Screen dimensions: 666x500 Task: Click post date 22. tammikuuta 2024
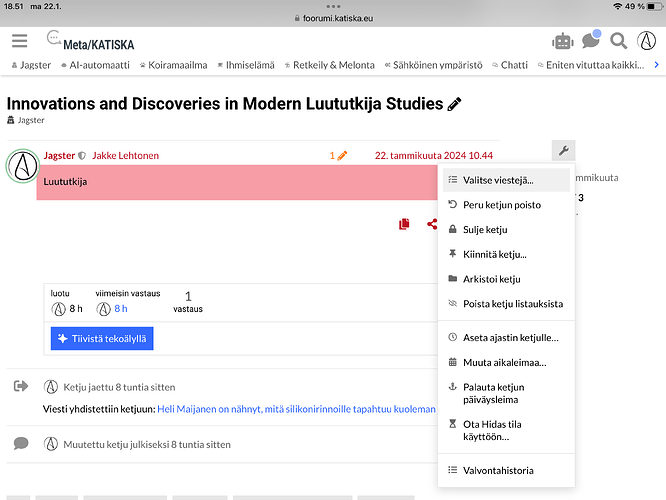pos(434,155)
